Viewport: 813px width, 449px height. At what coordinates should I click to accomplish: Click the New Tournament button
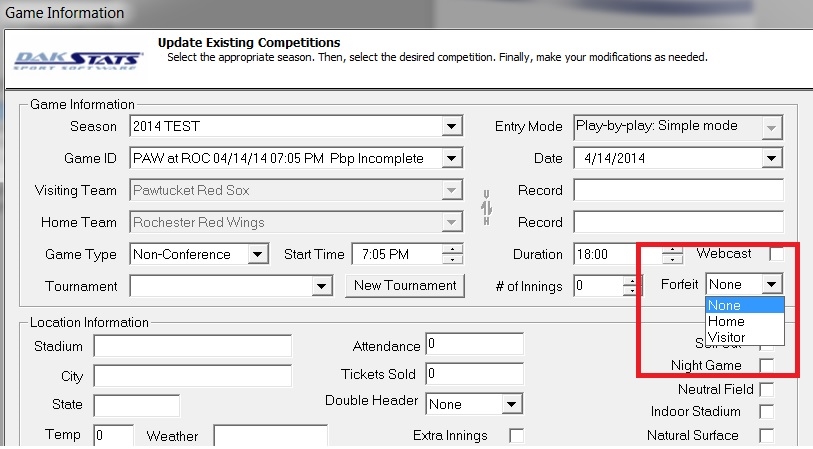(405, 286)
